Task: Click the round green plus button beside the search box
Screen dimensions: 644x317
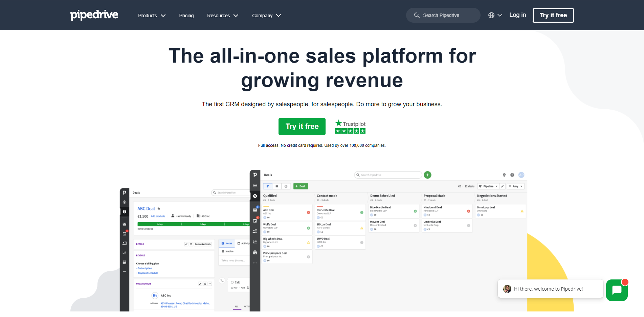Action: 427,175
